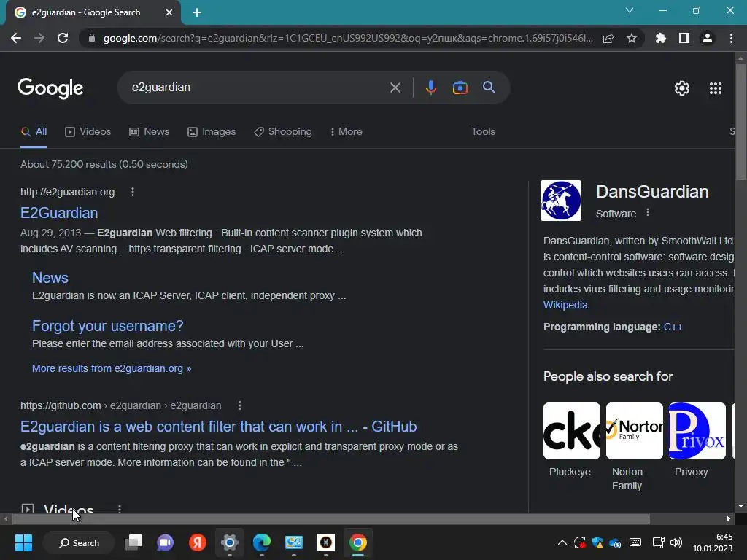This screenshot has width=747, height=560.
Task: Click the DansGuardian knight logo thumbnail
Action: [x=561, y=201]
